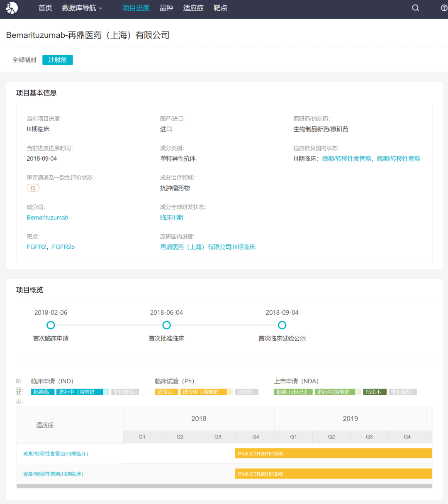Open the search icon in header
This screenshot has width=448, height=504.
(x=415, y=8)
